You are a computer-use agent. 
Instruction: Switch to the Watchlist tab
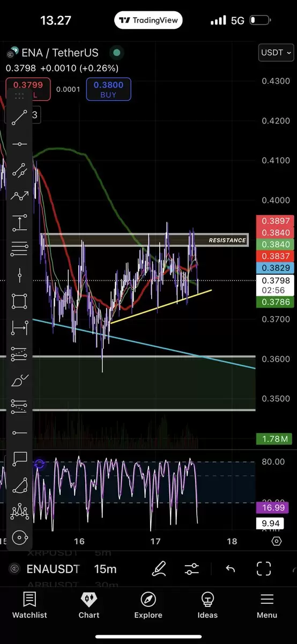click(29, 606)
